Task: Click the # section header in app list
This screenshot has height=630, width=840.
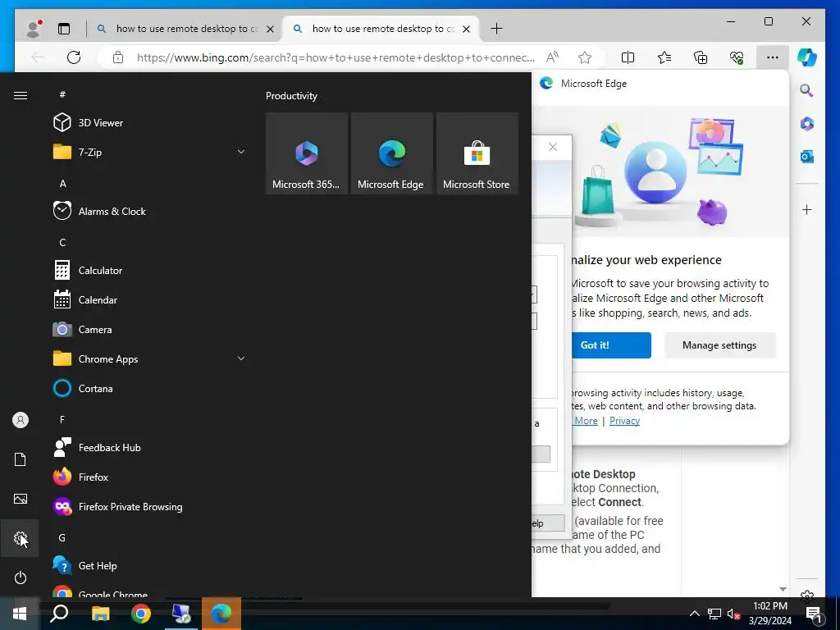Action: tap(62, 95)
